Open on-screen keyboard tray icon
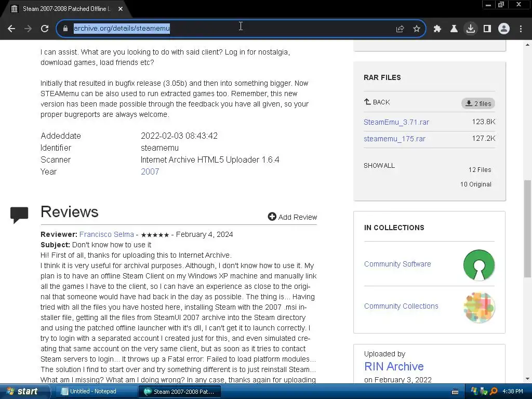 click(455, 392)
